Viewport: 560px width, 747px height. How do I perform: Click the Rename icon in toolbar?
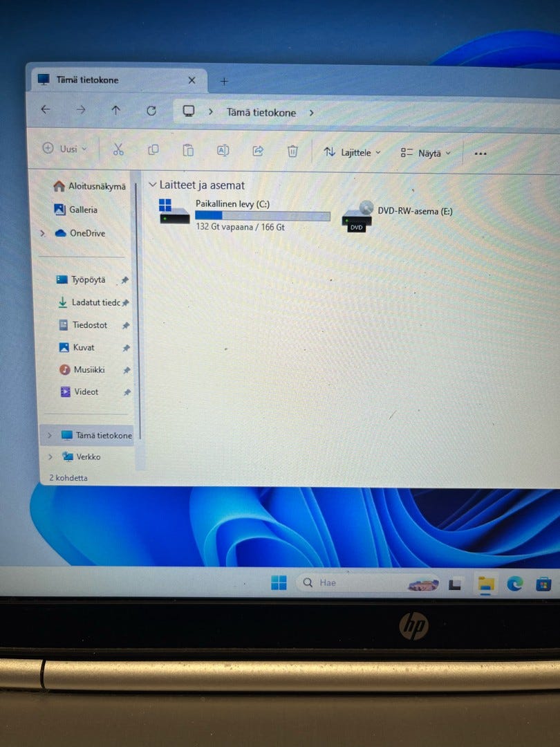(x=223, y=151)
